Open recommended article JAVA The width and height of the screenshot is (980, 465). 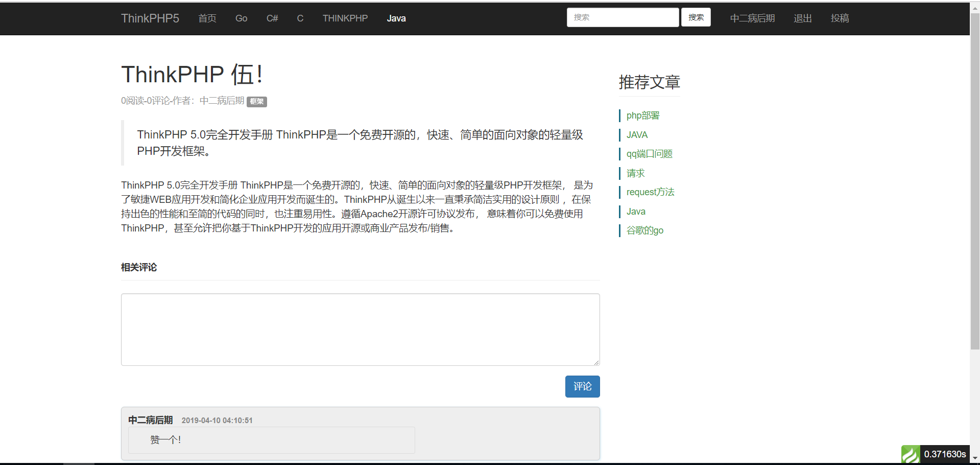[637, 135]
